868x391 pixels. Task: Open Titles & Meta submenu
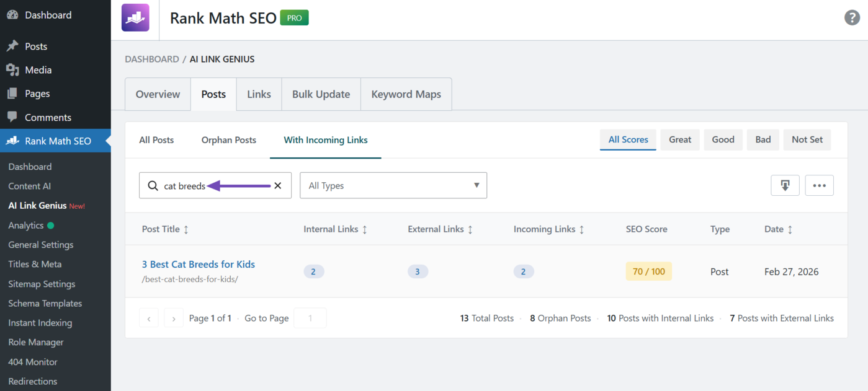[35, 264]
